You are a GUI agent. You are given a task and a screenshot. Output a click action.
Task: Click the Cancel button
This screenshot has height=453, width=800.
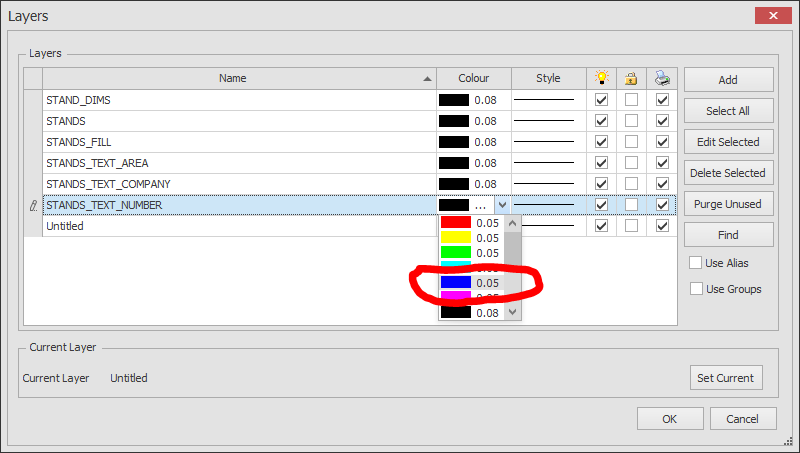743,419
